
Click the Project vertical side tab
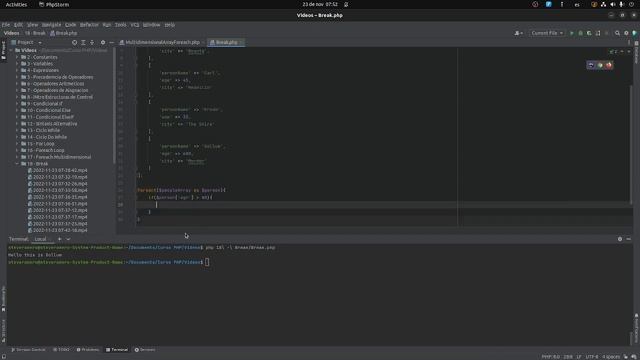(x=3, y=51)
